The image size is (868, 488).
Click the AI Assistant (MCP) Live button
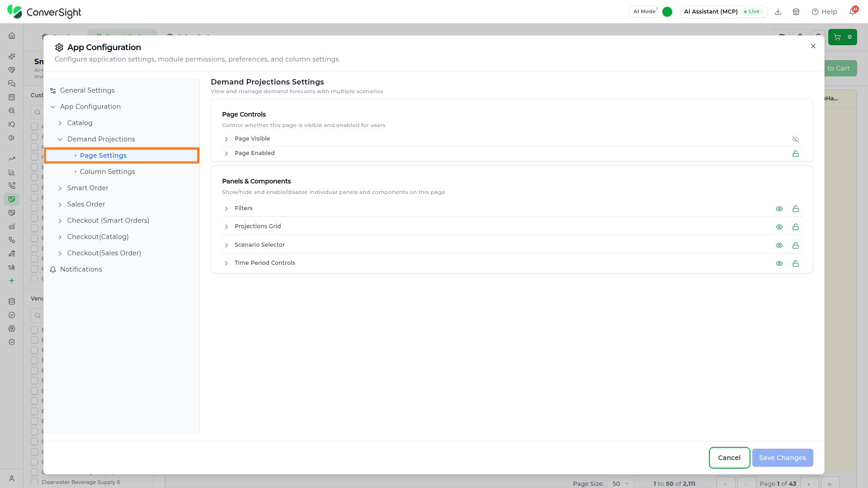(723, 12)
